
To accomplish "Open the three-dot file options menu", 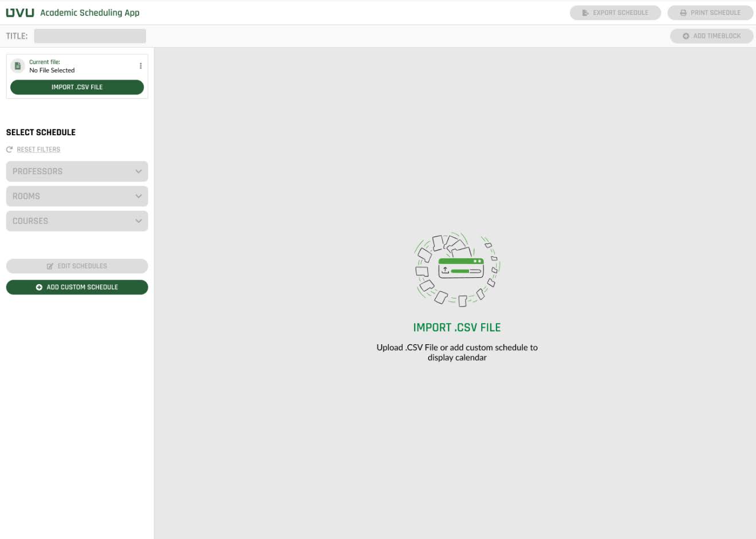I will click(140, 66).
